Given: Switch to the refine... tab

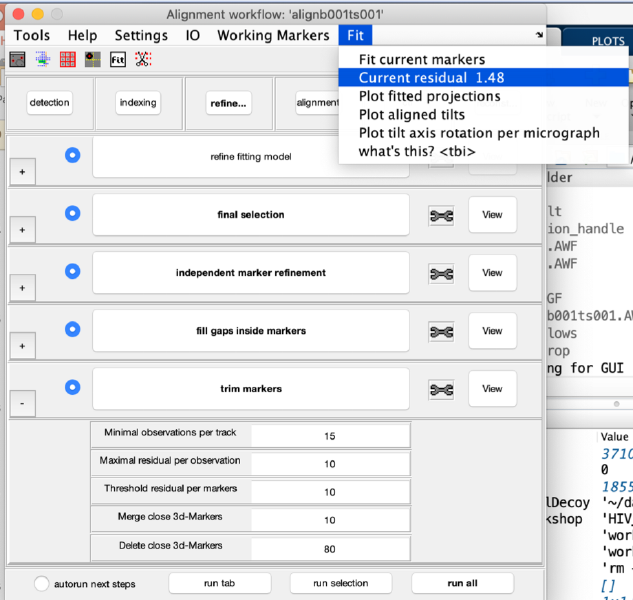Looking at the screenshot, I should pos(228,103).
